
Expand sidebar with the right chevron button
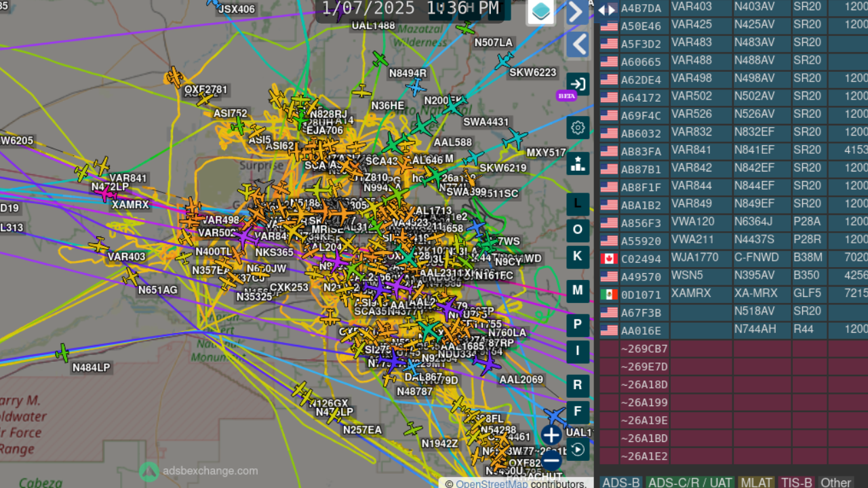(x=577, y=12)
